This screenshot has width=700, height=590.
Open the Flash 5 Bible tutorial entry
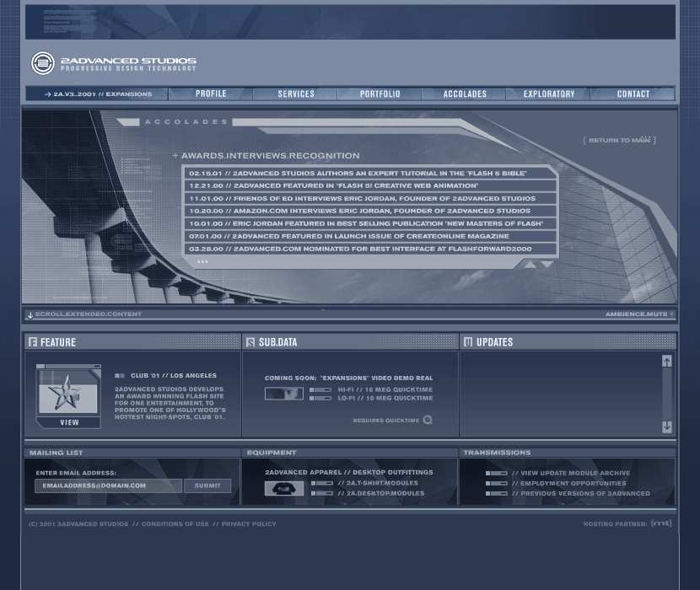[370, 173]
